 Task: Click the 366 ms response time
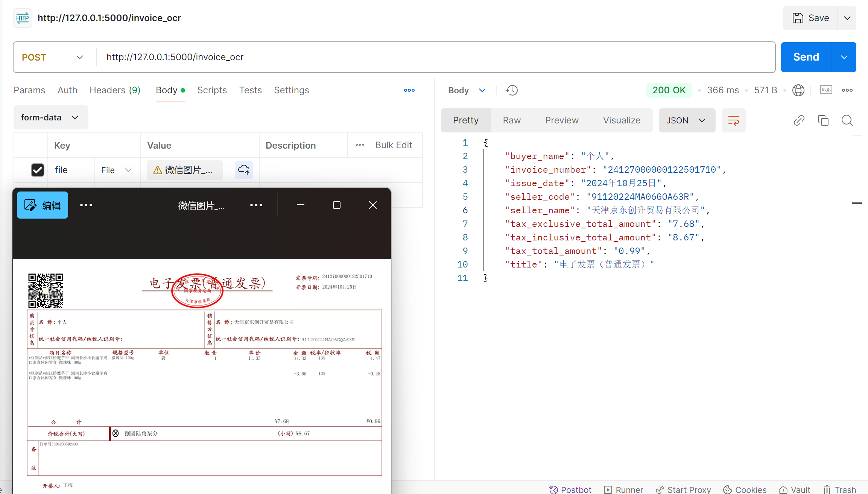point(723,90)
